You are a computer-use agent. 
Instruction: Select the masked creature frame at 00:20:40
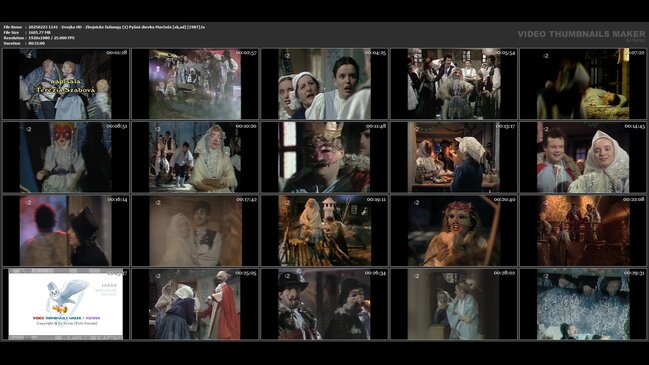[454, 231]
